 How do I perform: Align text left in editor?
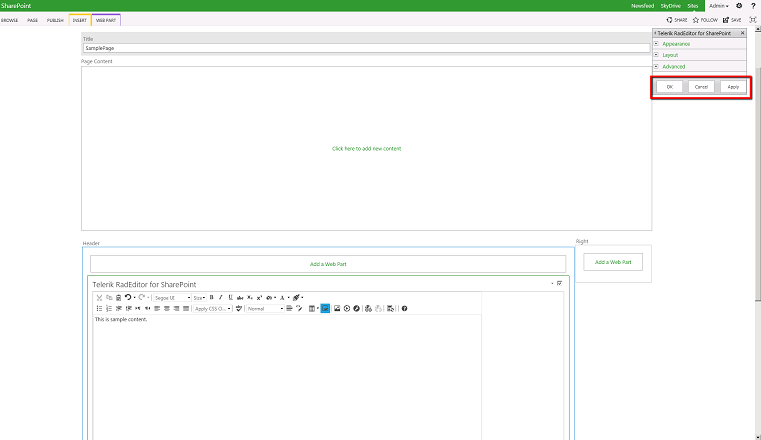[157, 309]
